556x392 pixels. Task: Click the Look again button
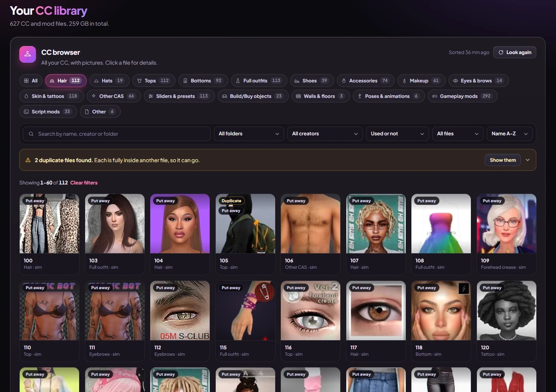coord(514,53)
